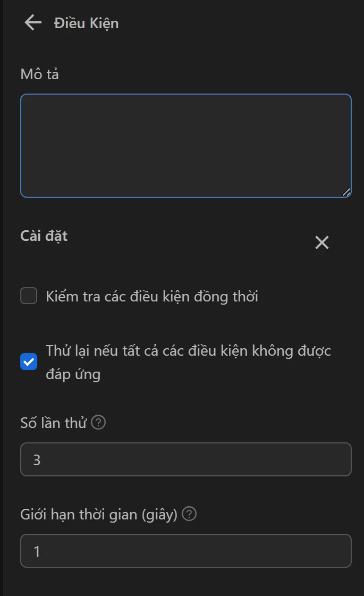The width and height of the screenshot is (364, 596).
Task: Select the Số lần thử field showing 3
Action: (x=185, y=459)
